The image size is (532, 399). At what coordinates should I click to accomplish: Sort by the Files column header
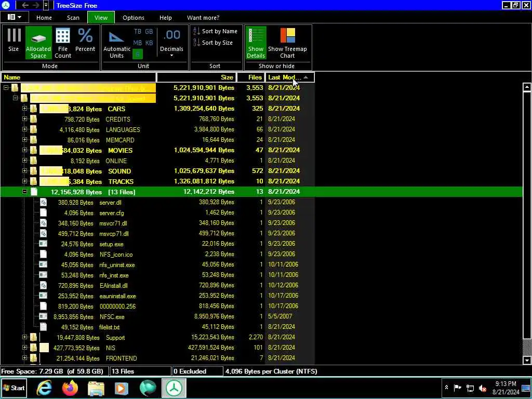click(x=251, y=77)
